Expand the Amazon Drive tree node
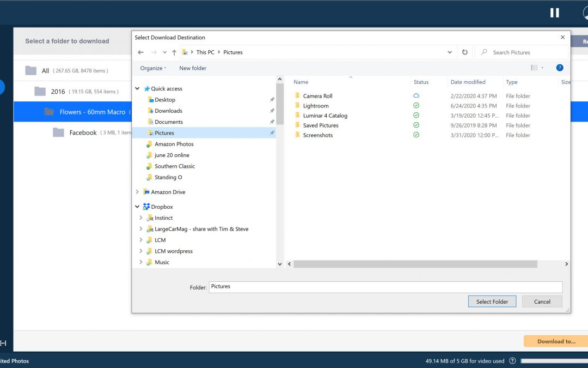This screenshot has height=368, width=588. point(137,192)
